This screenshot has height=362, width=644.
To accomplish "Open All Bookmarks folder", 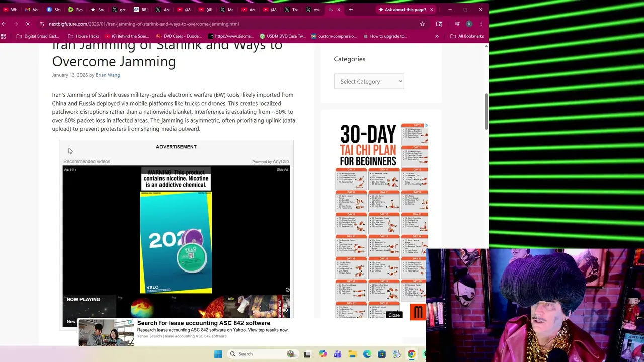I will (467, 36).
